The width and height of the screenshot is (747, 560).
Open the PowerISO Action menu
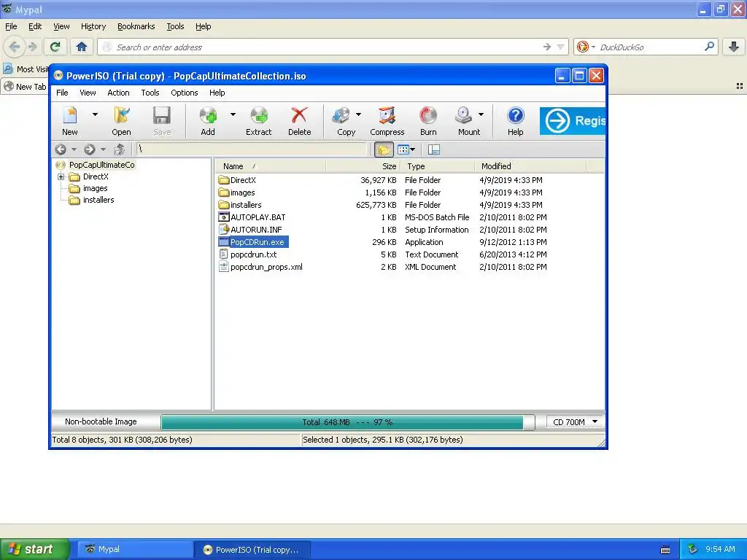click(x=118, y=93)
